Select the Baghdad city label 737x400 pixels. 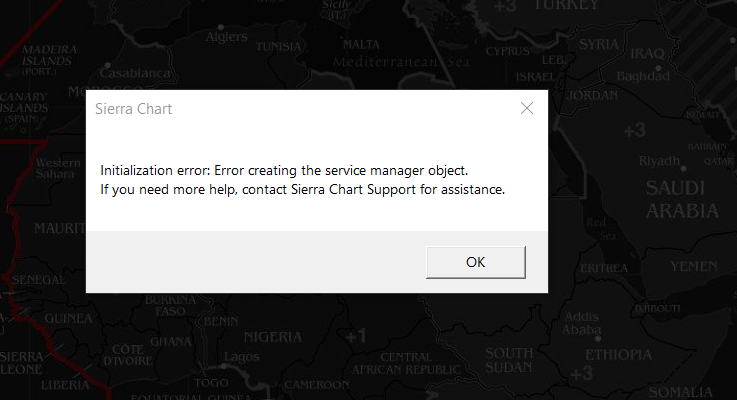pos(642,76)
